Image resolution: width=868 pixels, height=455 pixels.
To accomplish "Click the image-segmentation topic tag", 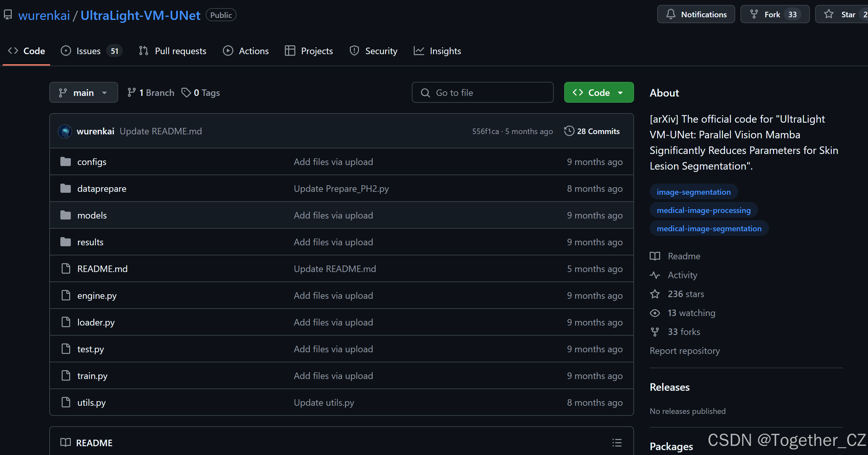I will pyautogui.click(x=693, y=192).
